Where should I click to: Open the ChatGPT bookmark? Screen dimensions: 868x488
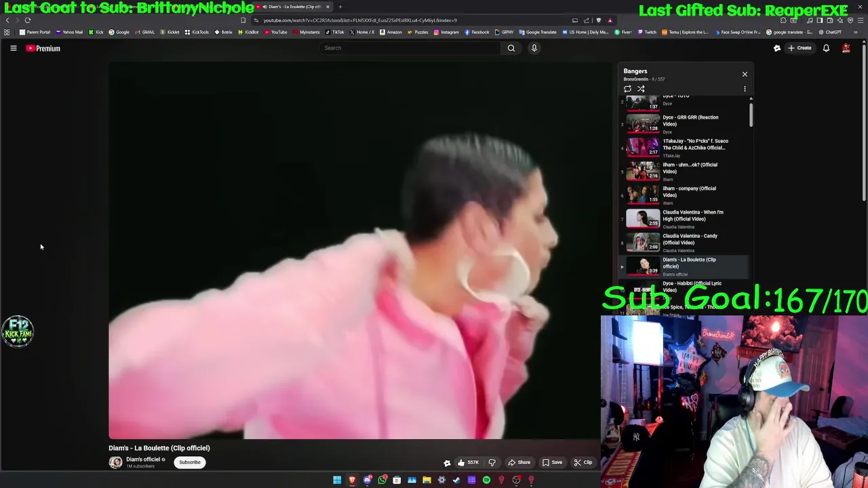click(829, 32)
